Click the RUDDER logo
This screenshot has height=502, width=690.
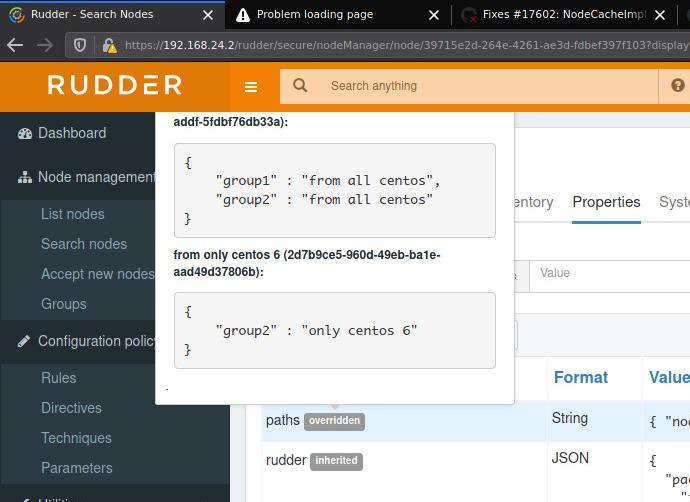click(114, 85)
